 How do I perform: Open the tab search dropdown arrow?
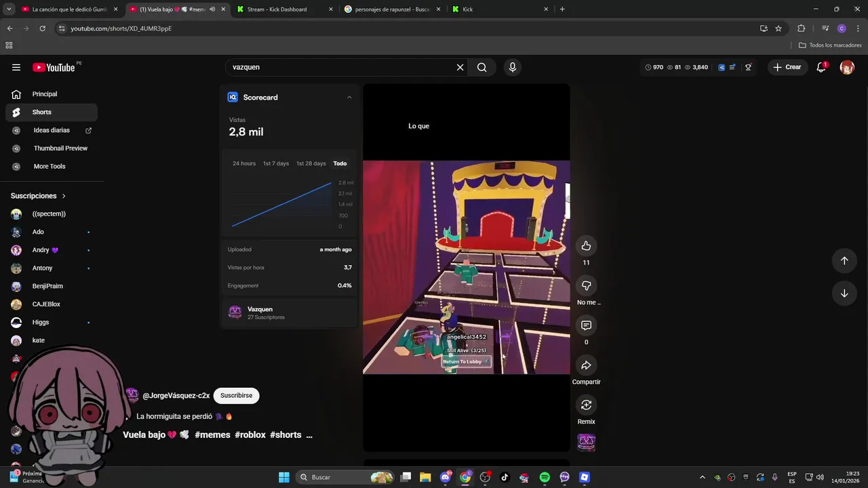click(x=9, y=9)
